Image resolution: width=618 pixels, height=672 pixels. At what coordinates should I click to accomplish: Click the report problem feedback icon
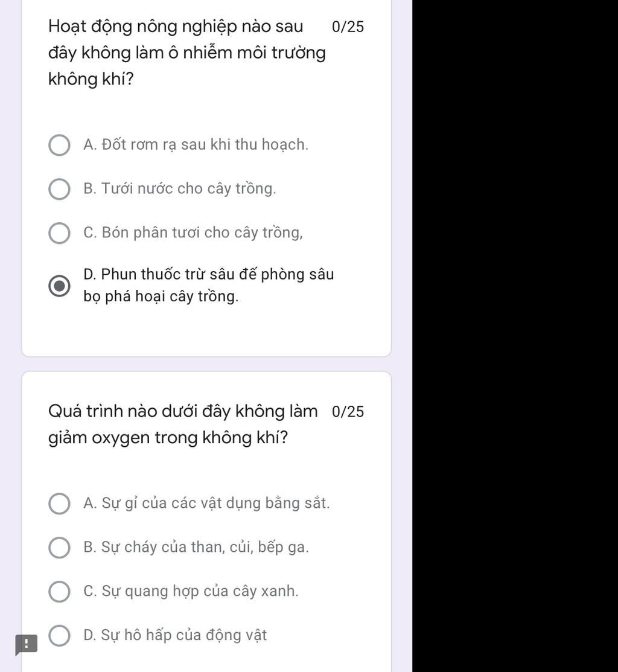26,644
